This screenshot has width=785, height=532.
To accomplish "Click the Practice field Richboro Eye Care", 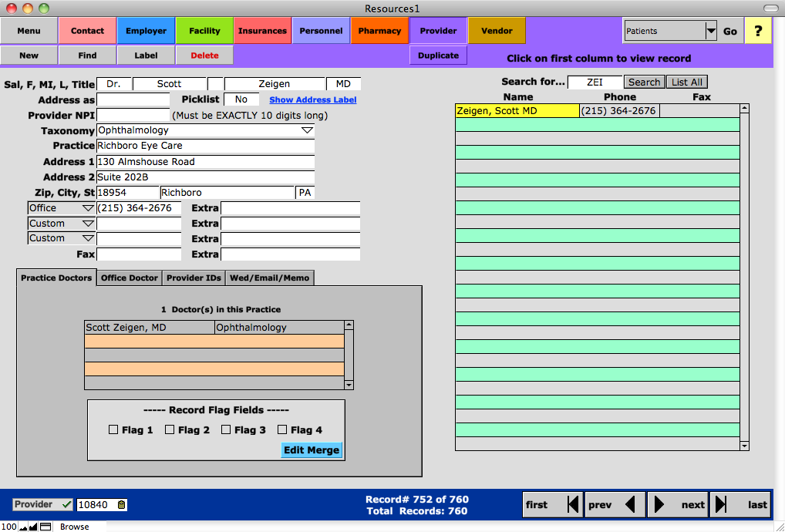I will pyautogui.click(x=205, y=146).
